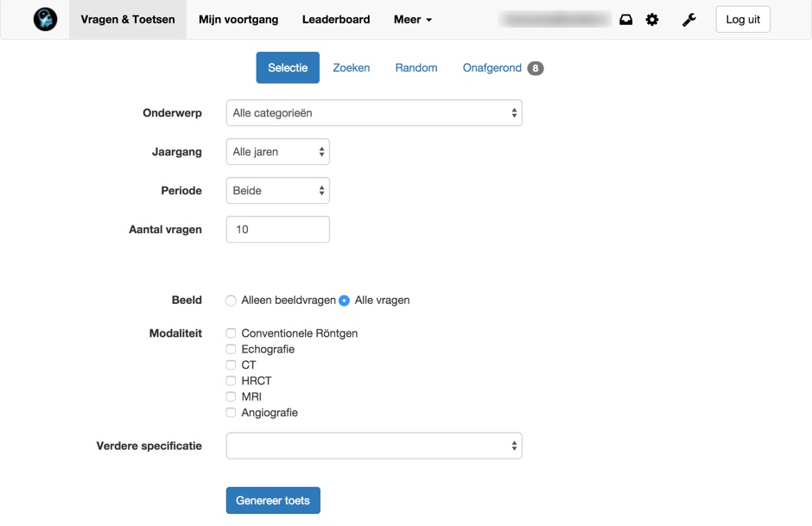Expand the Verdere specificatie dropdown

pyautogui.click(x=373, y=446)
